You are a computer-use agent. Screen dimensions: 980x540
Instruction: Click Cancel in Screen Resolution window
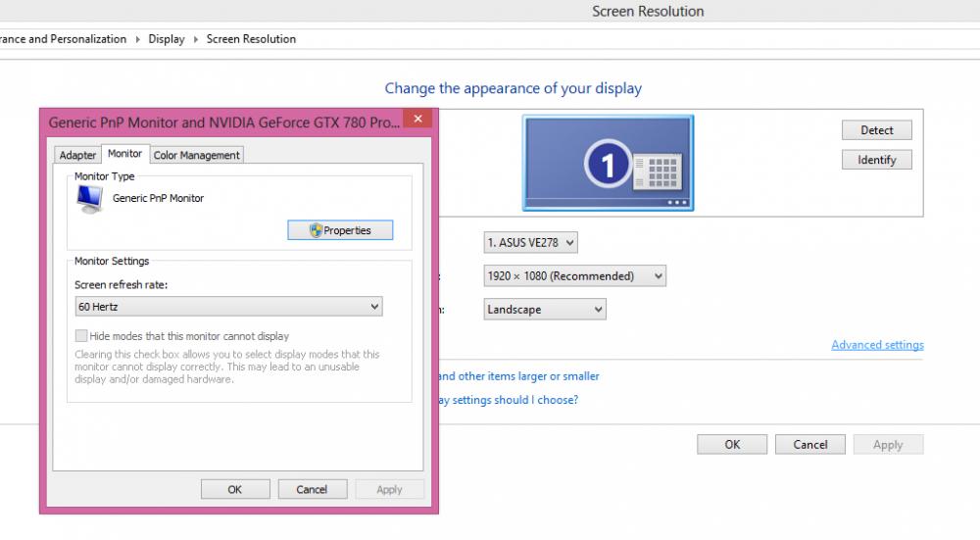(810, 444)
